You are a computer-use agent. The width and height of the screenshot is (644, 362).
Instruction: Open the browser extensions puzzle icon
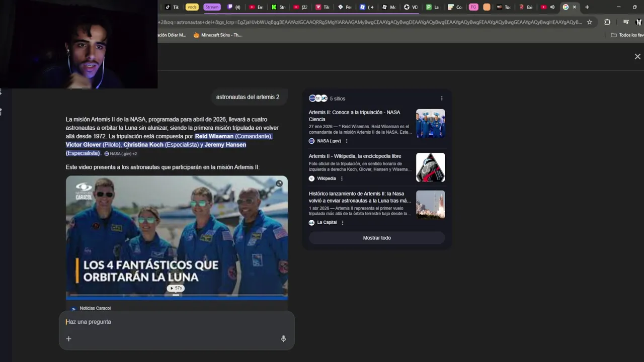(x=607, y=22)
